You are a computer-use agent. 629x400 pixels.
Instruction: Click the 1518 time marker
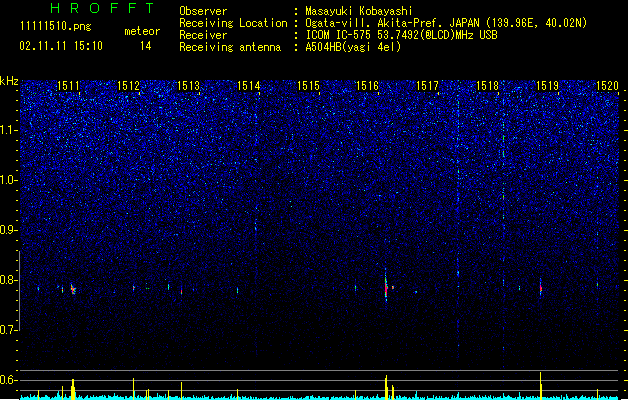click(487, 86)
